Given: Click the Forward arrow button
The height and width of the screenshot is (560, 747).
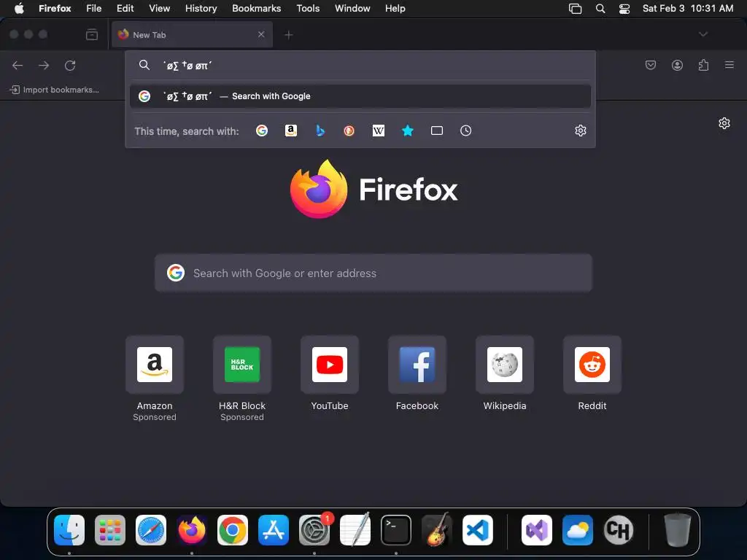Looking at the screenshot, I should [44, 65].
